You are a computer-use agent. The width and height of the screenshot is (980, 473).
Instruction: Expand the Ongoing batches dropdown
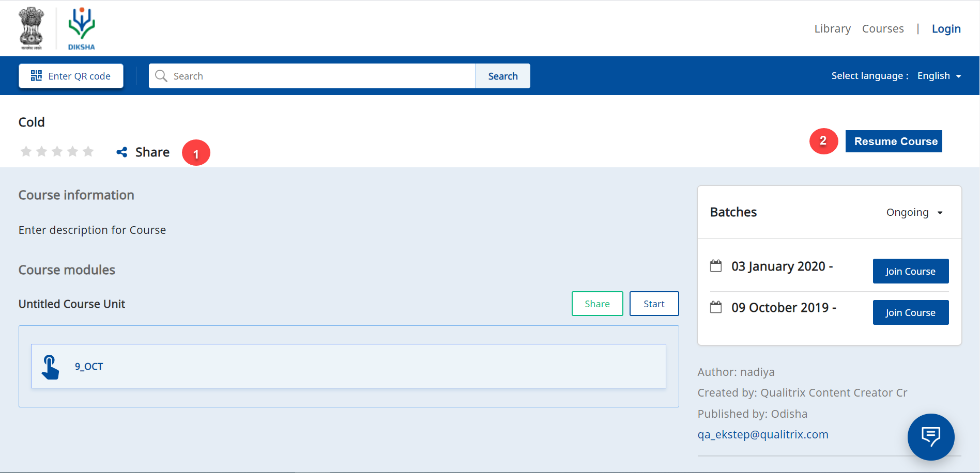pos(914,213)
